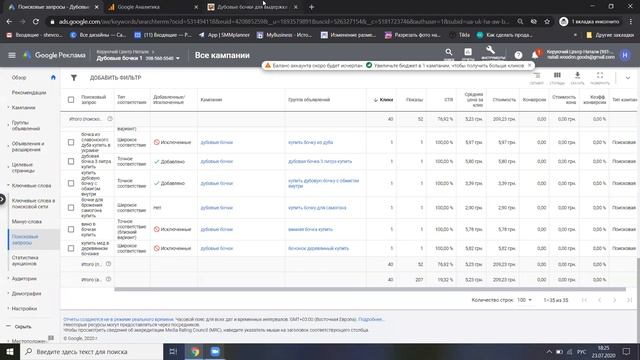
Task: Open the Windows notification center icon
Action: (x=627, y=351)
